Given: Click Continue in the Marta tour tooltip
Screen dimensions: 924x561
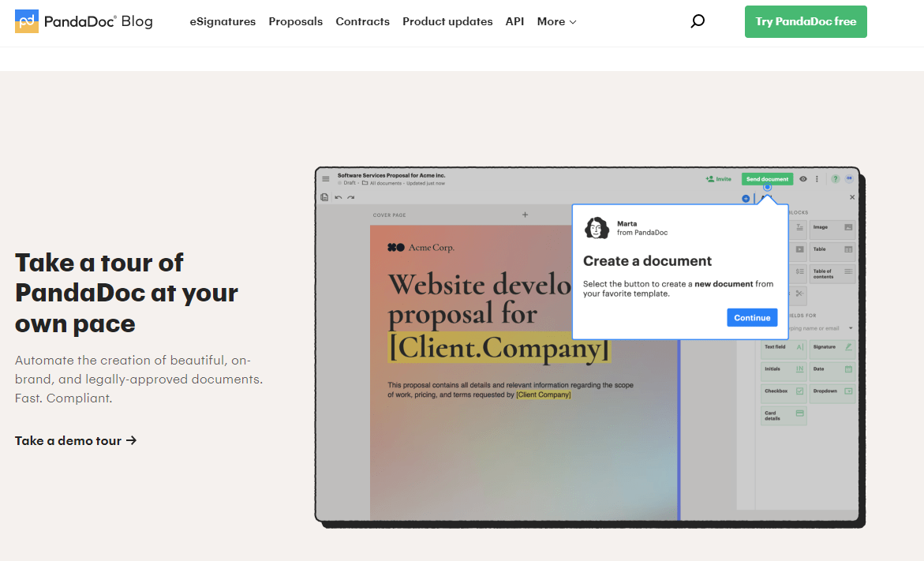Looking at the screenshot, I should [x=752, y=317].
